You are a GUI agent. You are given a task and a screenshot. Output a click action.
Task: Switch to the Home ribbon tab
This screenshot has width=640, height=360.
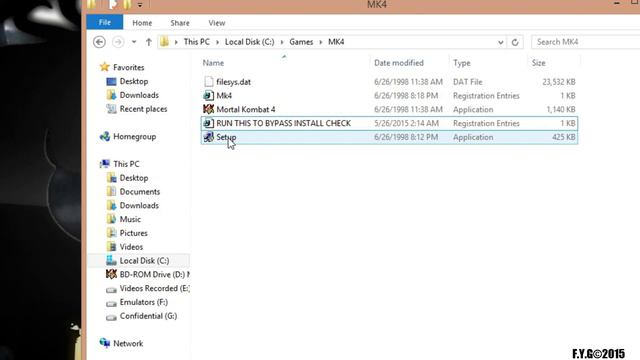pos(142,23)
